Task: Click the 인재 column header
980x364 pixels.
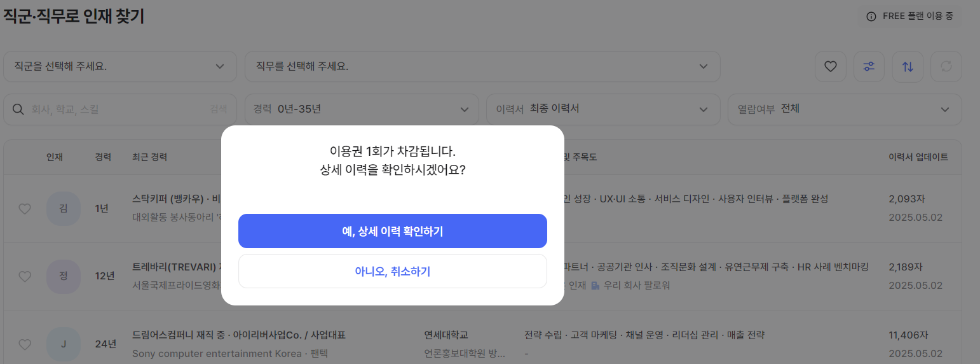Action: pyautogui.click(x=55, y=157)
